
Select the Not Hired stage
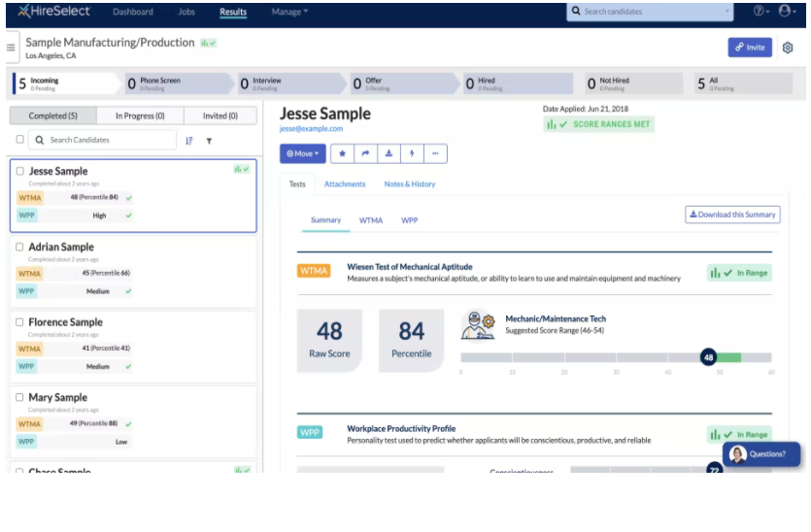coord(633,83)
